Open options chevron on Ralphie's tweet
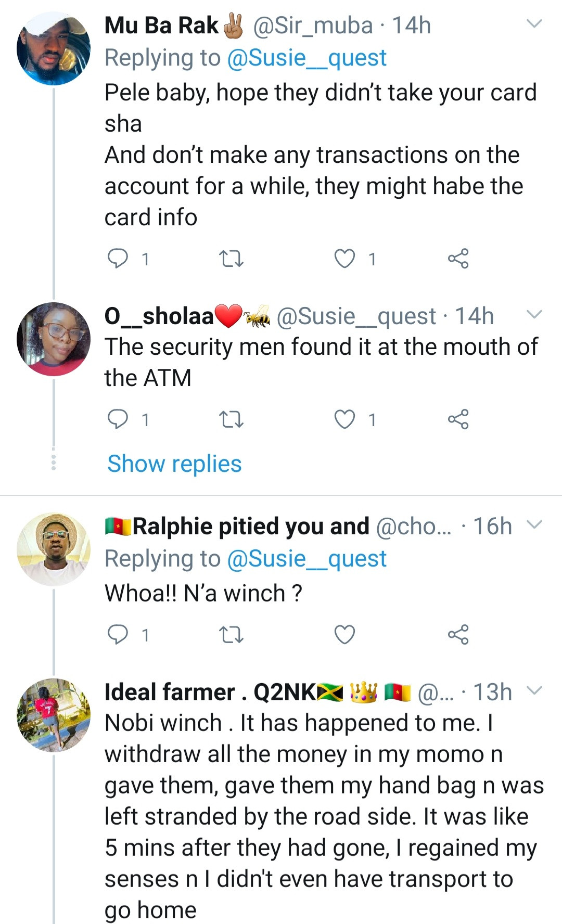562x924 pixels. [x=534, y=524]
